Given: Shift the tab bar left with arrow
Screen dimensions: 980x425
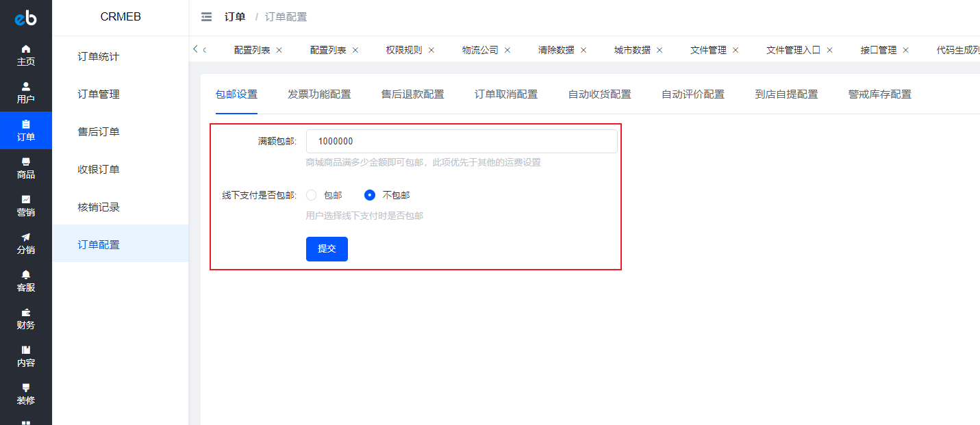Looking at the screenshot, I should click(196, 49).
